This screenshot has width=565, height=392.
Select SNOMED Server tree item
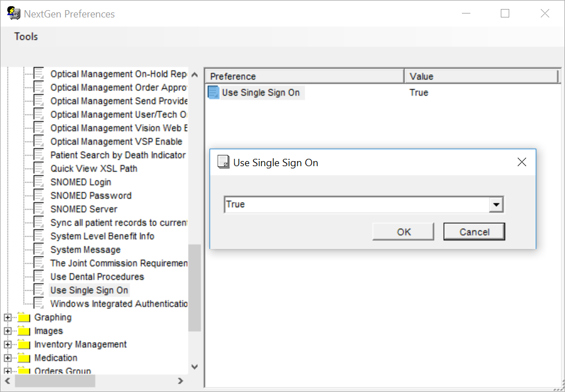[x=83, y=209]
